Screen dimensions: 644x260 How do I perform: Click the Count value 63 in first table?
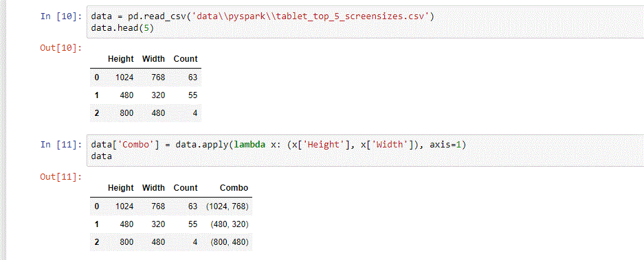point(193,77)
